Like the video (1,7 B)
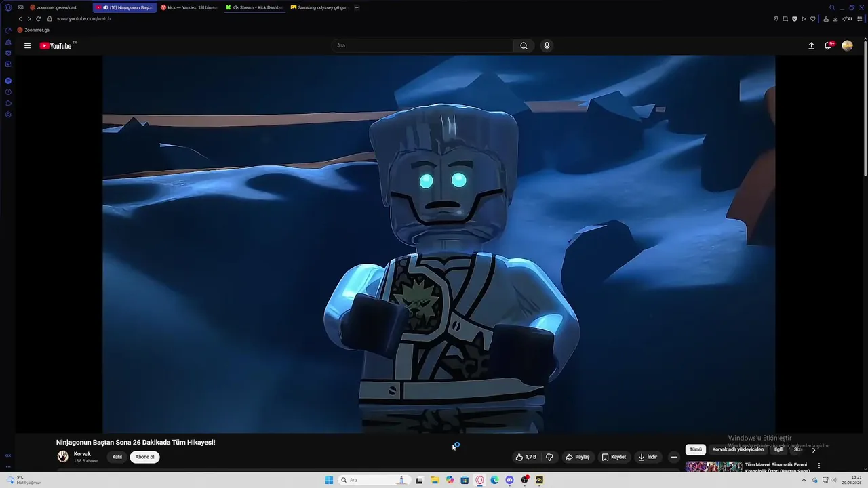The height and width of the screenshot is (488, 868). coord(526,457)
